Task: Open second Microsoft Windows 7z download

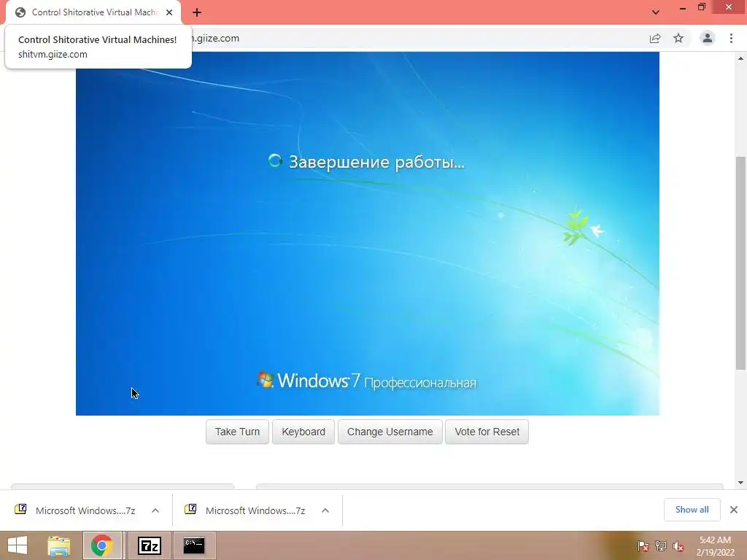Action: (x=245, y=510)
